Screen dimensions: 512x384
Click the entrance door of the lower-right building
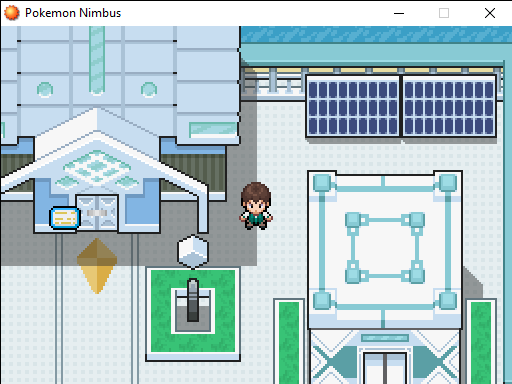click(385, 368)
